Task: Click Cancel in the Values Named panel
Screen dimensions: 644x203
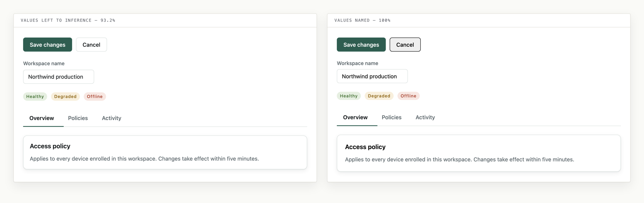Action: [x=405, y=45]
